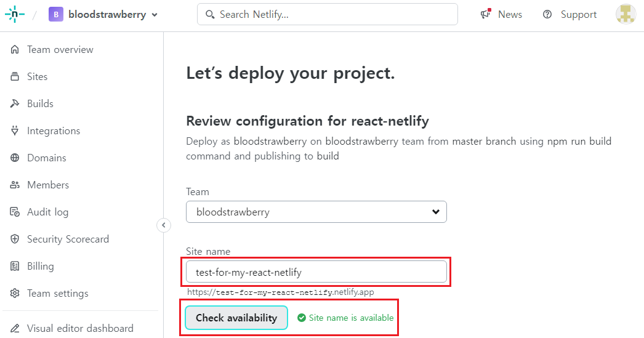The width and height of the screenshot is (644, 338).
Task: Click the 'Let's deploy your project.' heading
Action: 291,73
